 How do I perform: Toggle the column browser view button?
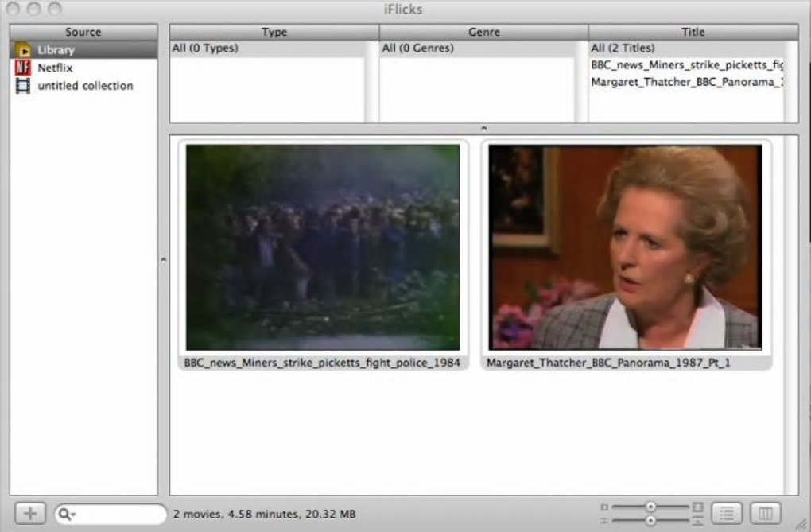tap(766, 514)
